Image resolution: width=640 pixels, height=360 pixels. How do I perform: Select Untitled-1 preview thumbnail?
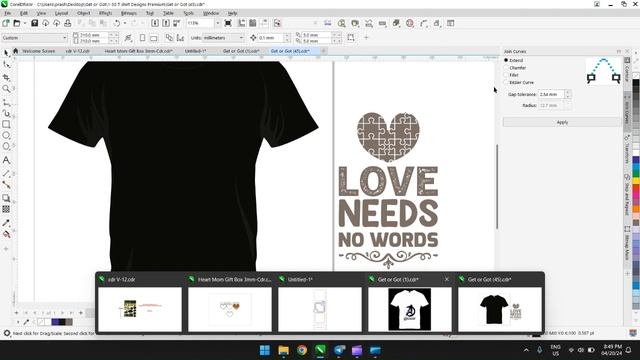point(320,309)
